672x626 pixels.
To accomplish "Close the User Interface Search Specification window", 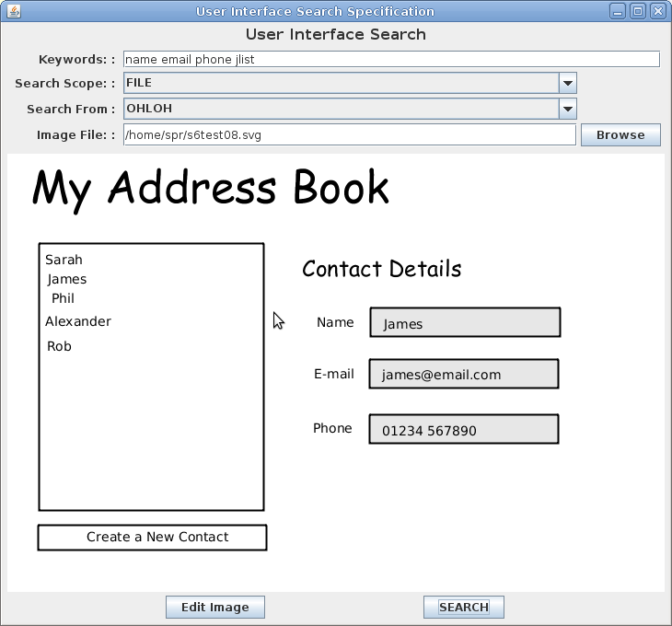I will click(658, 11).
